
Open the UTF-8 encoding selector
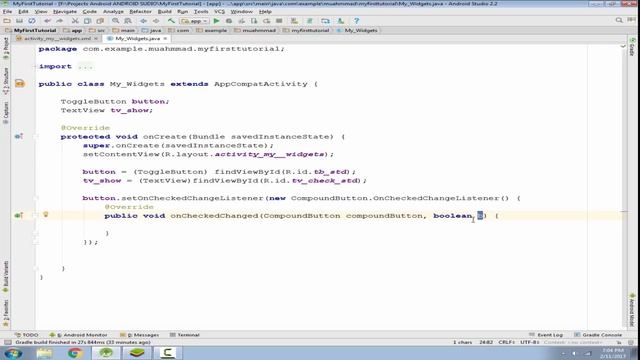click(x=530, y=342)
